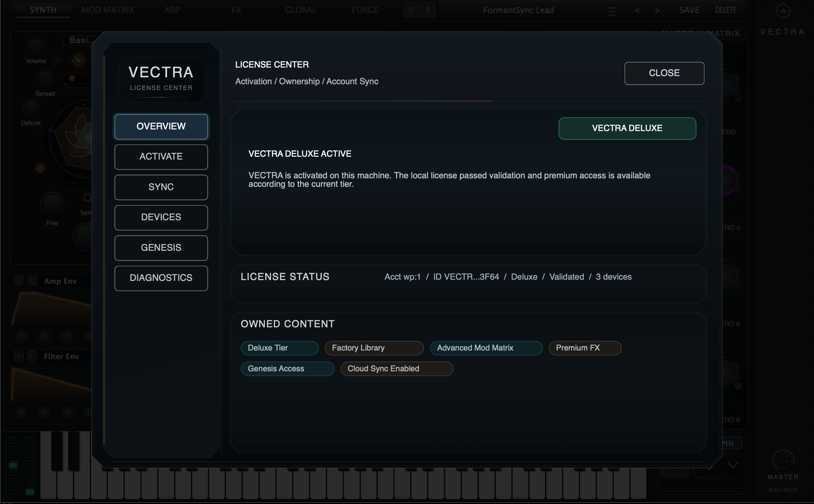Toggle the V button beside Amp Env
This screenshot has width=814, height=504.
coord(18,281)
